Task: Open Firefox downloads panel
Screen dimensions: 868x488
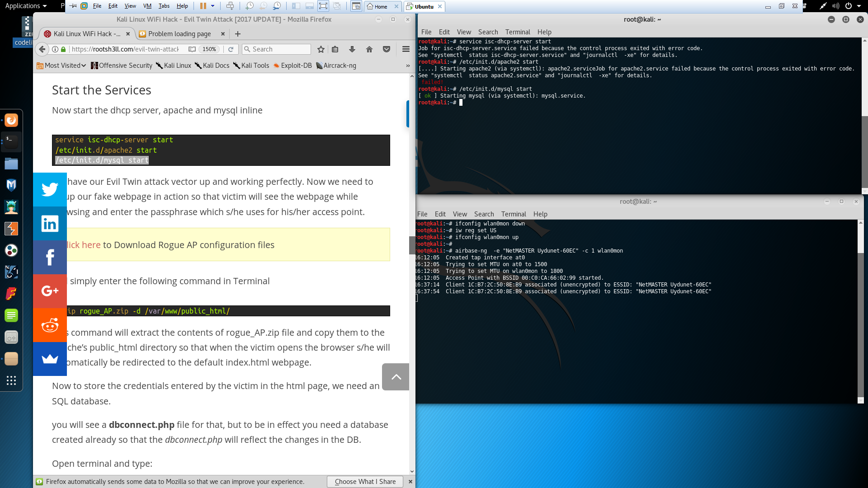Action: click(x=352, y=49)
